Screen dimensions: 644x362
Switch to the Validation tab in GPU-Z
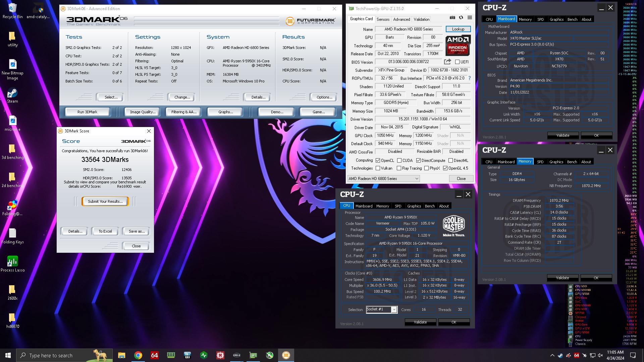click(x=422, y=19)
